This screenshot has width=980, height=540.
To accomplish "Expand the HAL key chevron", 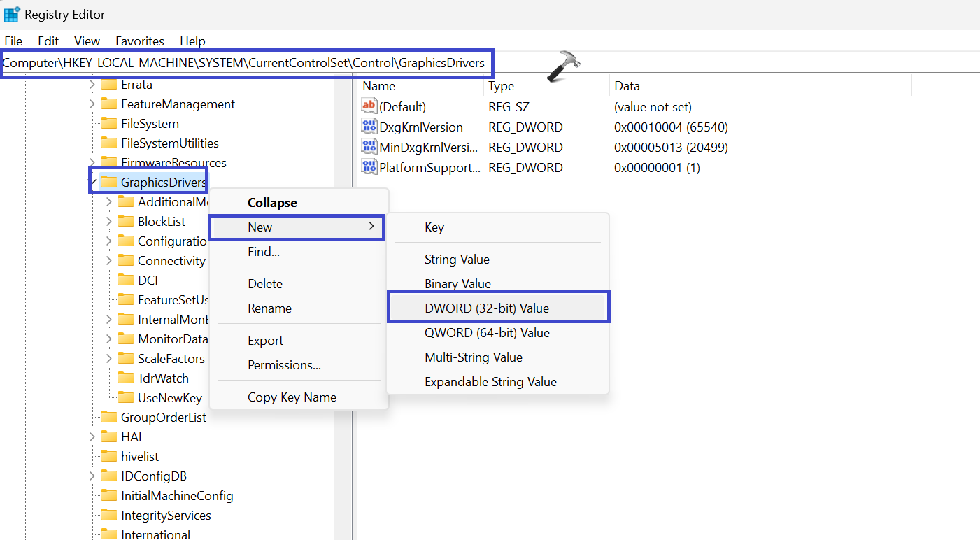I will pos(92,436).
